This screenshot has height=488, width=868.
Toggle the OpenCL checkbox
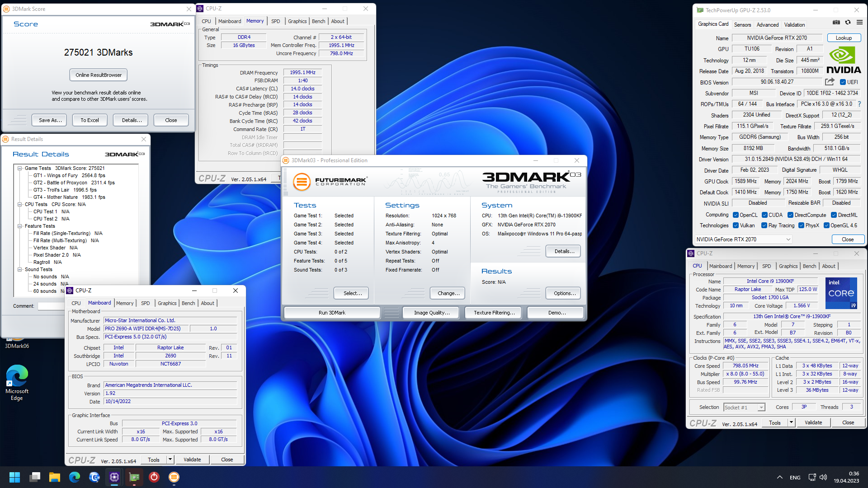(x=736, y=215)
